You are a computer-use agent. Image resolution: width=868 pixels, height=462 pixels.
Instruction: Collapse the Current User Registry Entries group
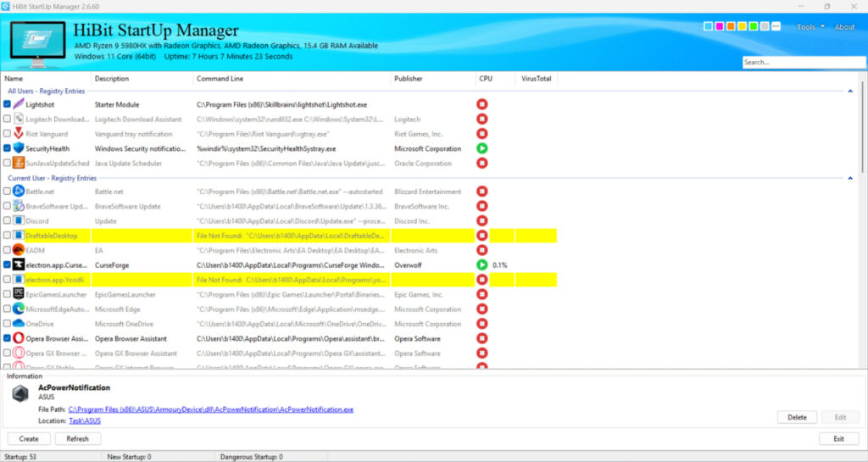pyautogui.click(x=850, y=178)
